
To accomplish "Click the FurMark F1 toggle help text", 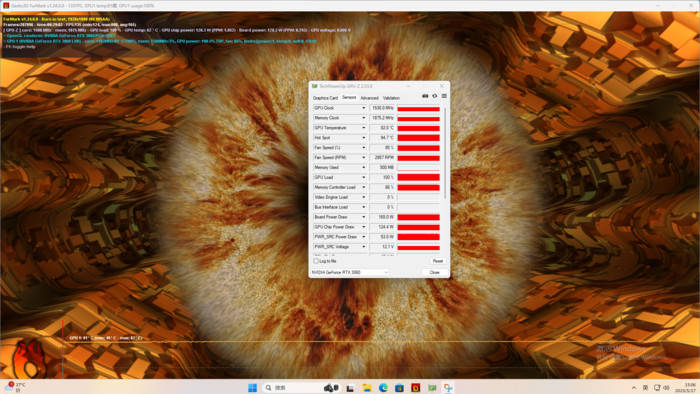I will (21, 46).
